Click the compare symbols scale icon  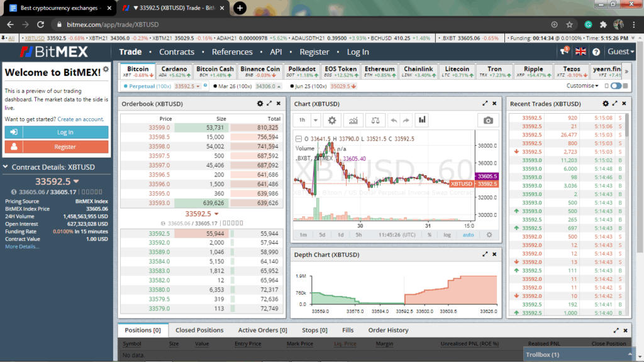click(375, 120)
